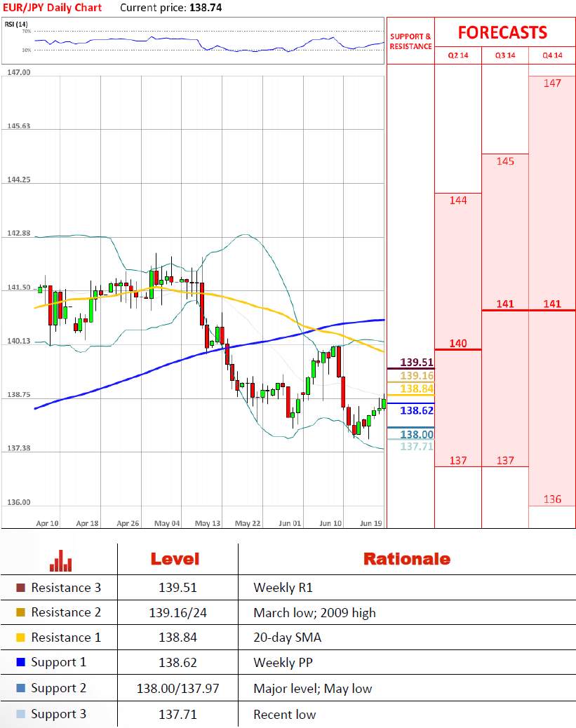
Task: Click the 137 forecast low in Q3
Action: 505,461
